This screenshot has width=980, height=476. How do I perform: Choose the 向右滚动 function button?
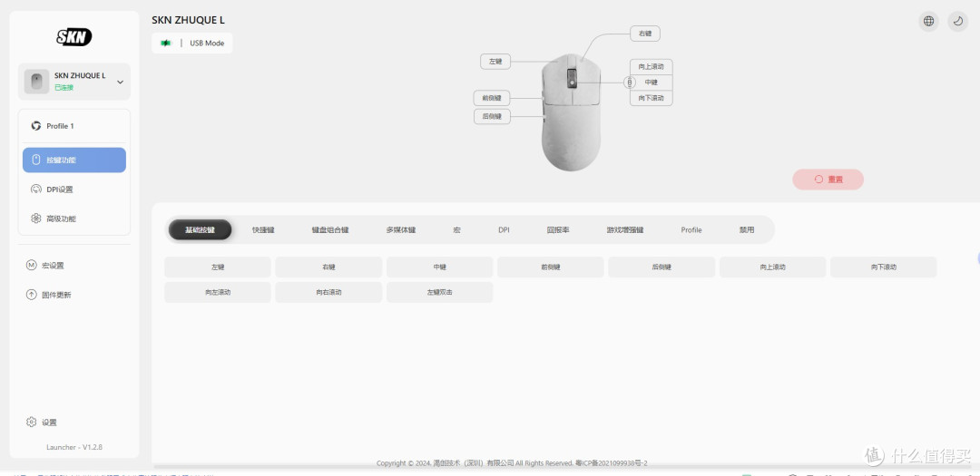pos(328,292)
